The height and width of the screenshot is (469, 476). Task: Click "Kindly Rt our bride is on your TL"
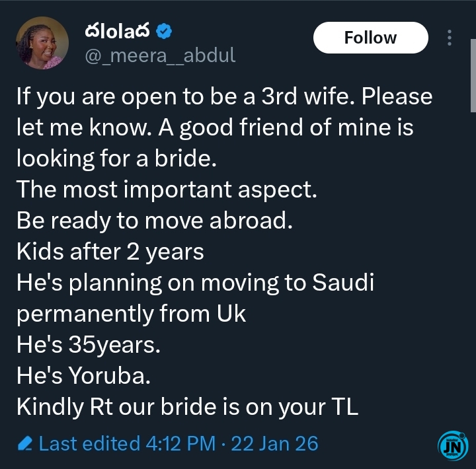187,407
